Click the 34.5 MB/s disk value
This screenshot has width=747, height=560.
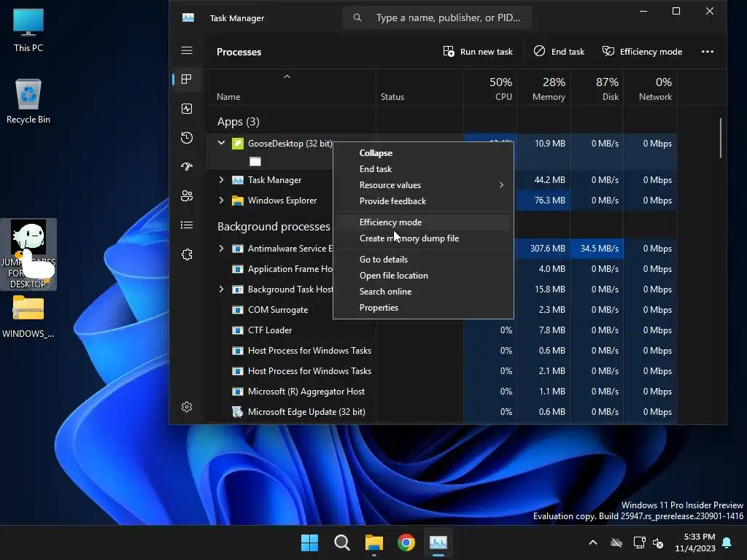coord(600,249)
